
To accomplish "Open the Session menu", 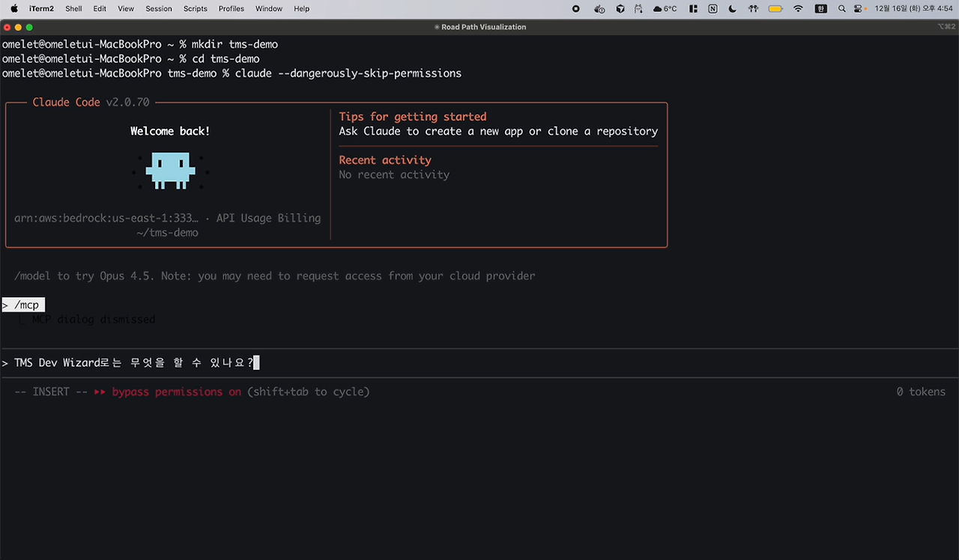I will (x=159, y=9).
